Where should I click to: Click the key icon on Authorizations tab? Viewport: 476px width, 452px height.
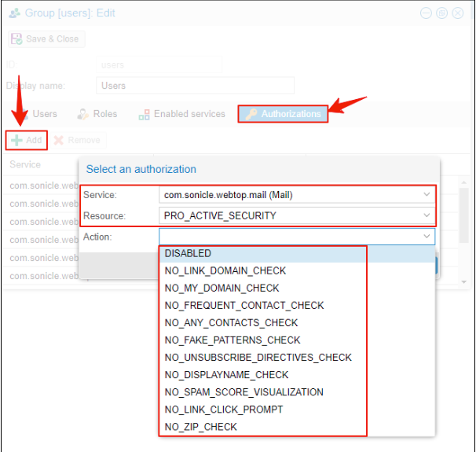(x=251, y=115)
